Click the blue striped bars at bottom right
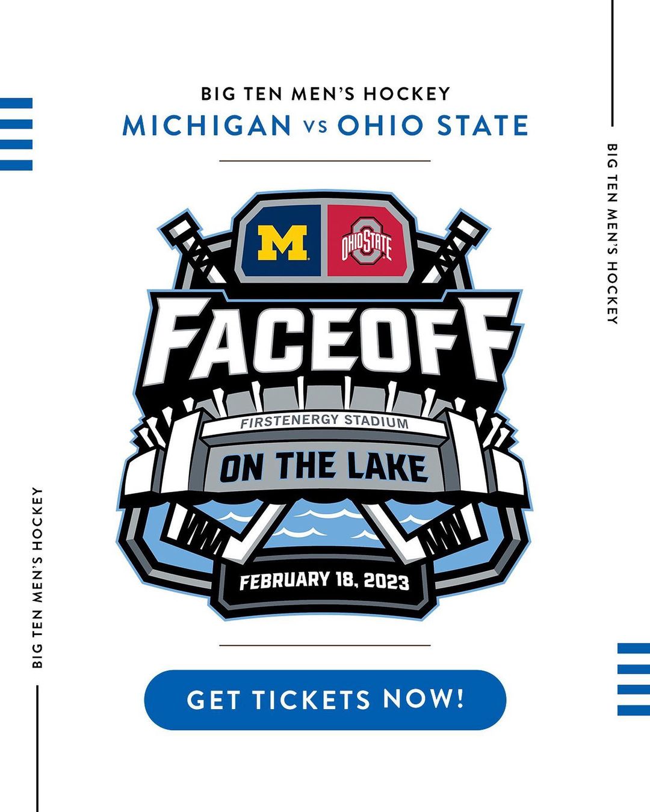Image resolution: width=650 pixels, height=812 pixels. 633,679
